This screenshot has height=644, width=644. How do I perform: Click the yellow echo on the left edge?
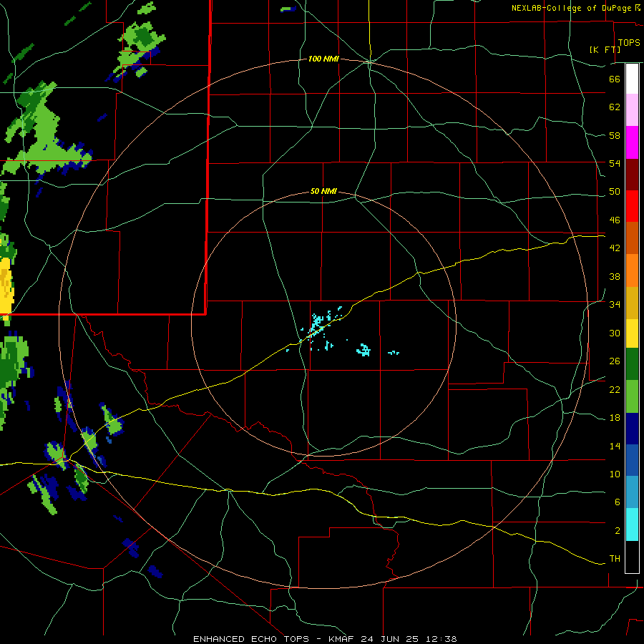click(x=6, y=288)
